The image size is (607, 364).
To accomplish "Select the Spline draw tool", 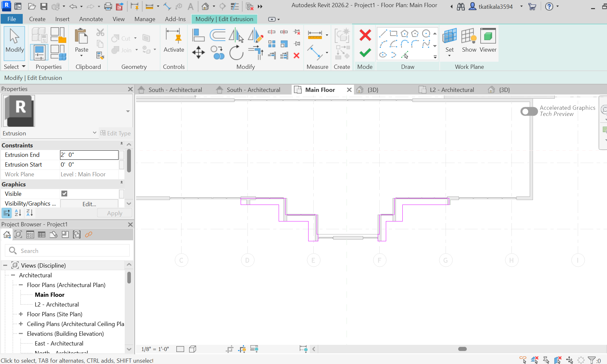I will point(426,44).
